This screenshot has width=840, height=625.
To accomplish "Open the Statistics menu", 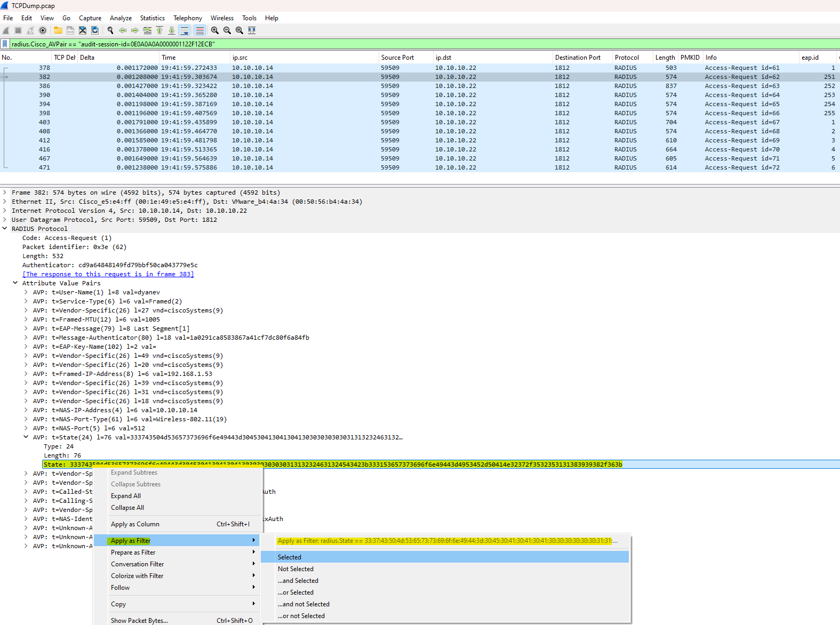I will point(152,18).
